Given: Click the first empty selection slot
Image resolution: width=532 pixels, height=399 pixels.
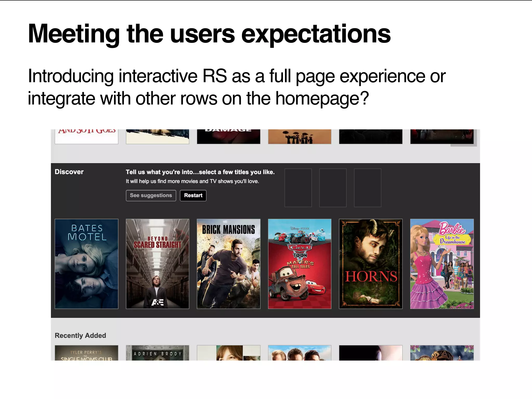Looking at the screenshot, I should (298, 188).
